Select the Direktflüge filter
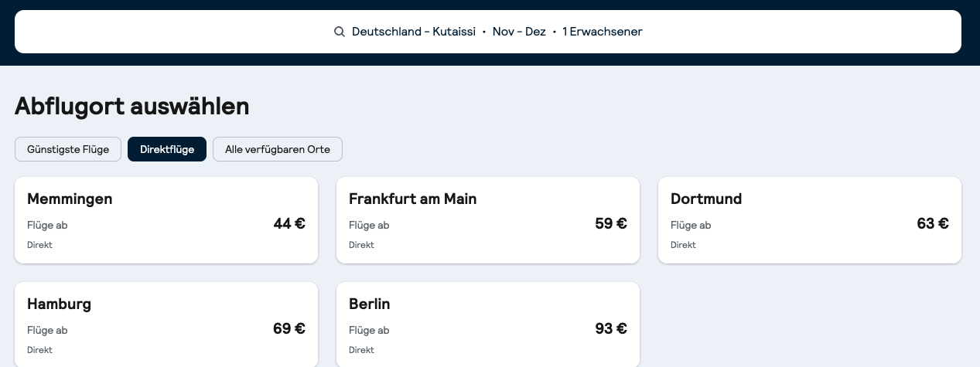The height and width of the screenshot is (367, 980). click(167, 149)
